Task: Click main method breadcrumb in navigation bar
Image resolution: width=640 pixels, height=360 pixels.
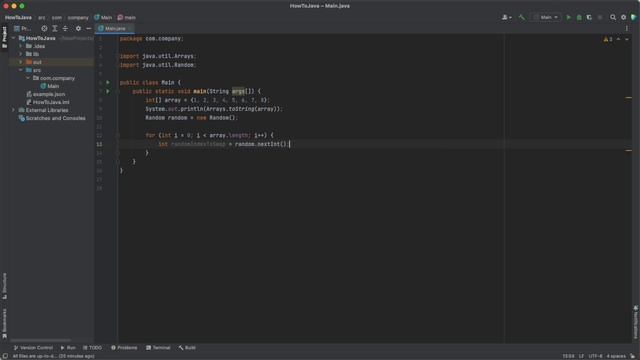Action: pyautogui.click(x=127, y=18)
